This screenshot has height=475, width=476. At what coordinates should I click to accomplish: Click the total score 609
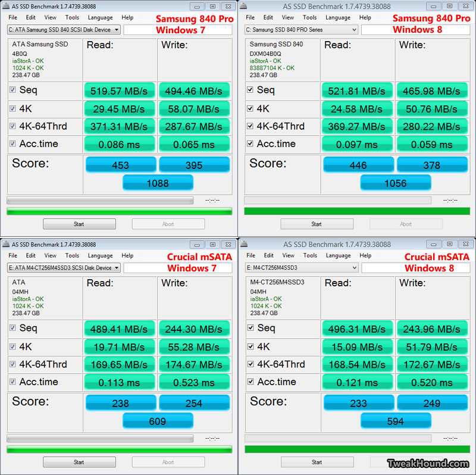(158, 421)
